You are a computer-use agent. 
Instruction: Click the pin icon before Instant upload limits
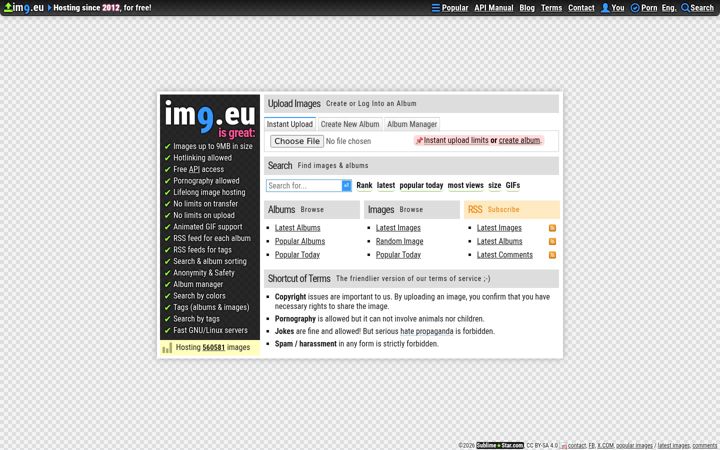tap(419, 141)
